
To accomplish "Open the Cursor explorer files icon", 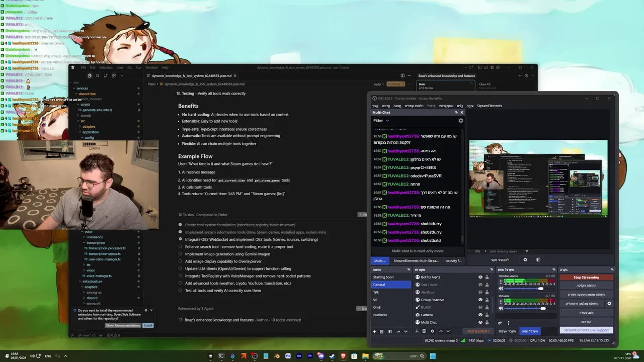I will pyautogui.click(x=90, y=76).
